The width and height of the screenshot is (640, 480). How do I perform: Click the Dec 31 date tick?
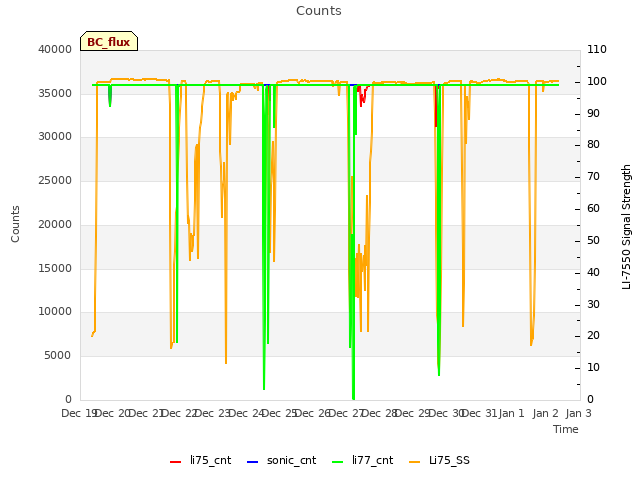(x=480, y=413)
